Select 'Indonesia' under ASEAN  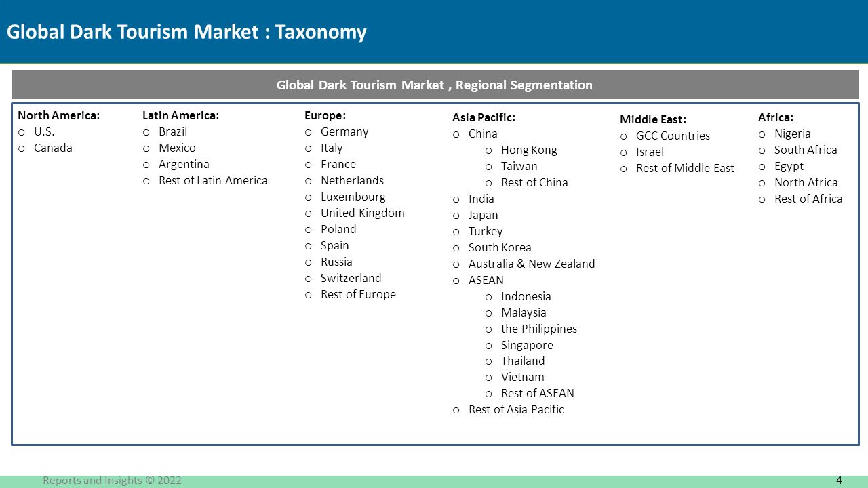(526, 296)
